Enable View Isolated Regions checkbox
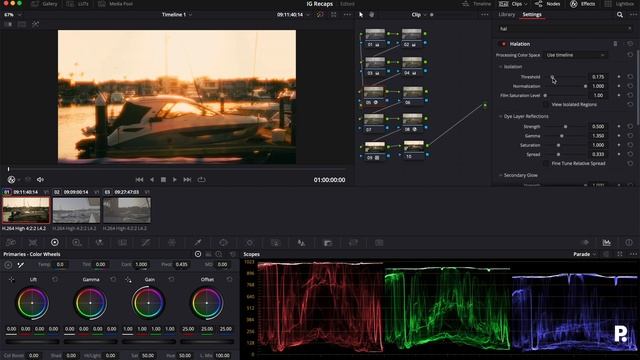Image resolution: width=640 pixels, height=360 pixels. 546,104
